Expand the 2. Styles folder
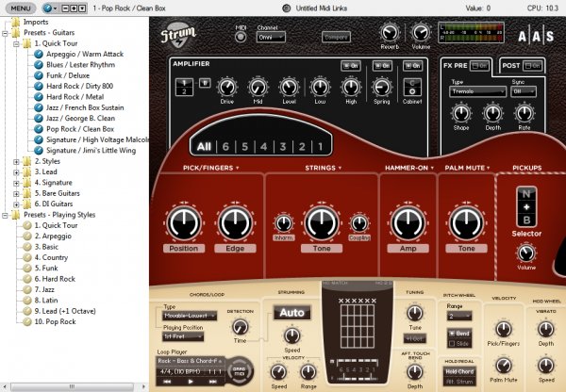 point(16,162)
